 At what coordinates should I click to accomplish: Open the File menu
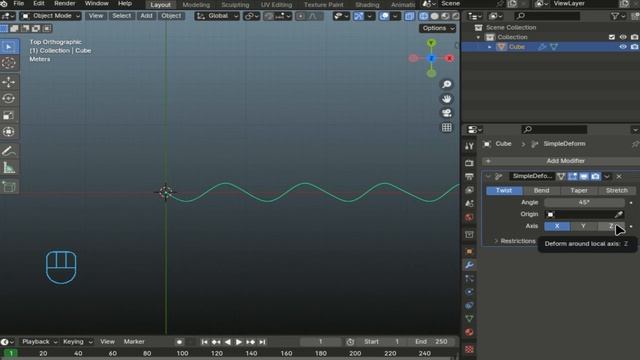[19, 4]
